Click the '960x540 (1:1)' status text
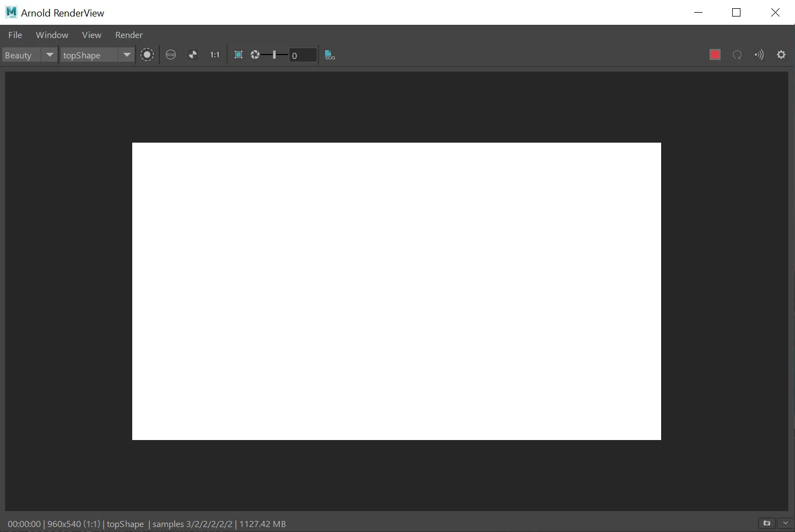Viewport: 795px width, 532px height. tap(74, 524)
